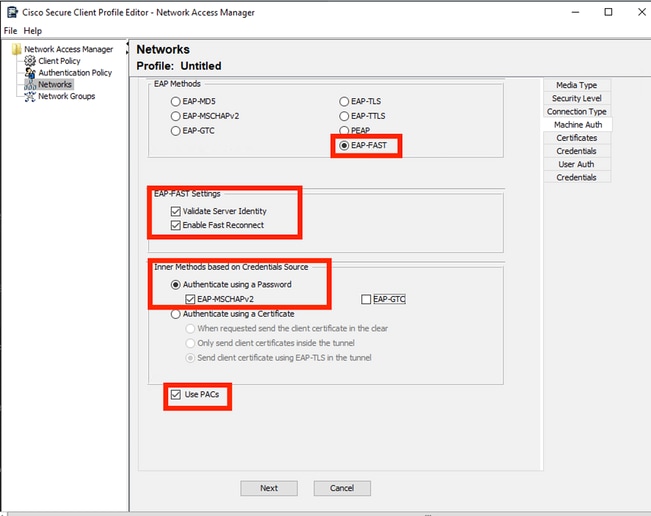Switch to the Security Level tab

577,98
